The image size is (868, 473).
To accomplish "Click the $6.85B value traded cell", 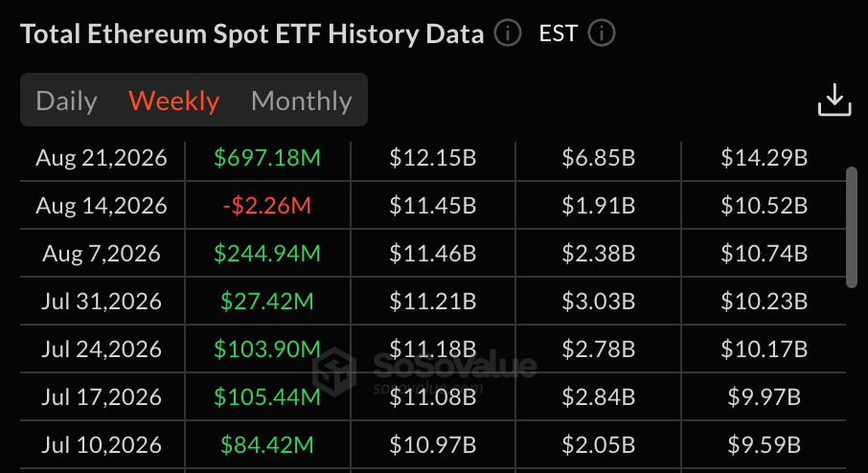I will point(599,158).
